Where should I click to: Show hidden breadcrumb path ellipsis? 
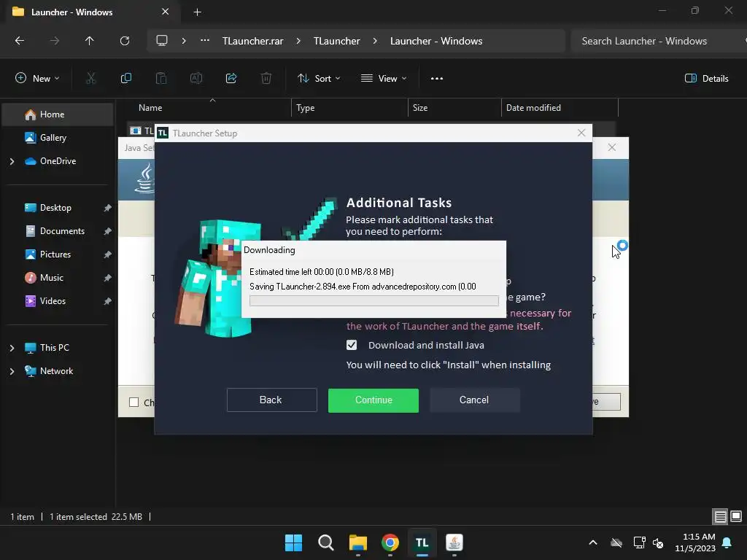coord(205,41)
